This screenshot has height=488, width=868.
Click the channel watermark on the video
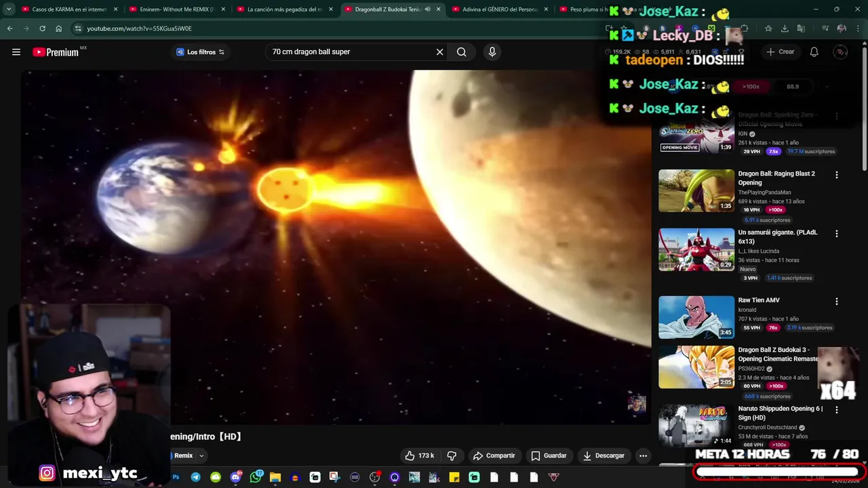[x=637, y=403]
